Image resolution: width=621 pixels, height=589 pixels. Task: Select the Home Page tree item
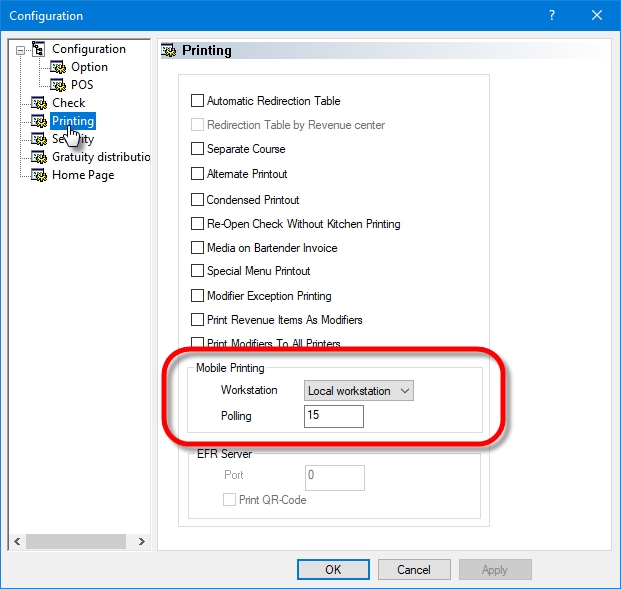point(83,175)
